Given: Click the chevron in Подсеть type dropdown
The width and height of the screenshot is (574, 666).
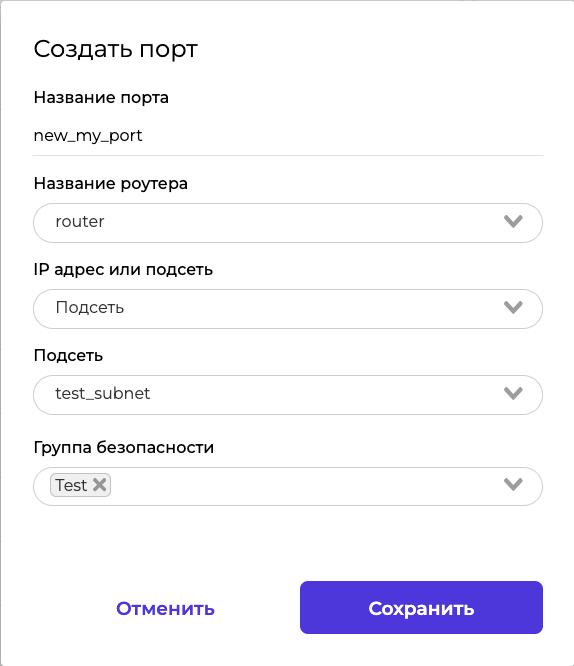Looking at the screenshot, I should (513, 307).
